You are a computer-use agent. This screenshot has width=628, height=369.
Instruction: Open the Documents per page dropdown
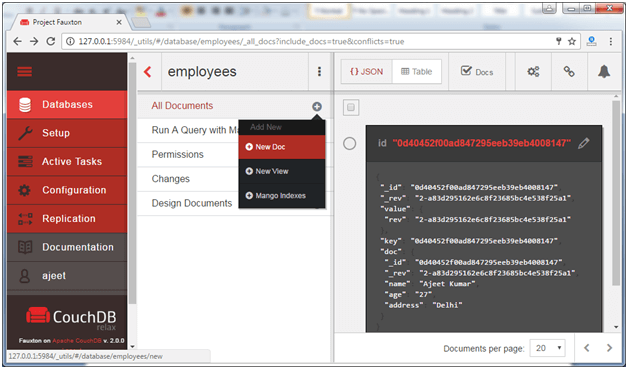coord(547,348)
